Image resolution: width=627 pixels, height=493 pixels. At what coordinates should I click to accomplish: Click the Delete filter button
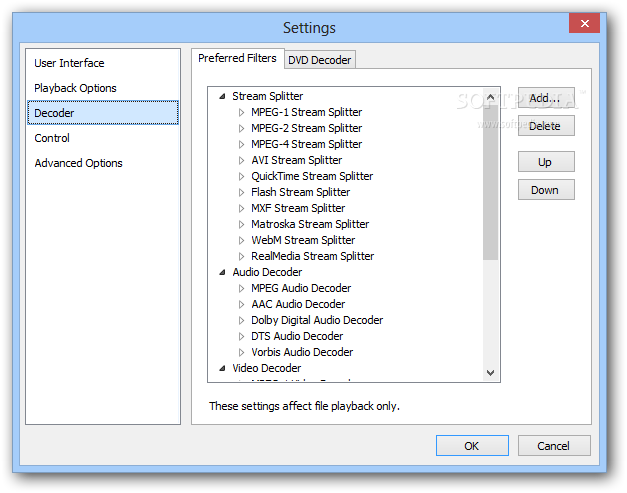[546, 126]
